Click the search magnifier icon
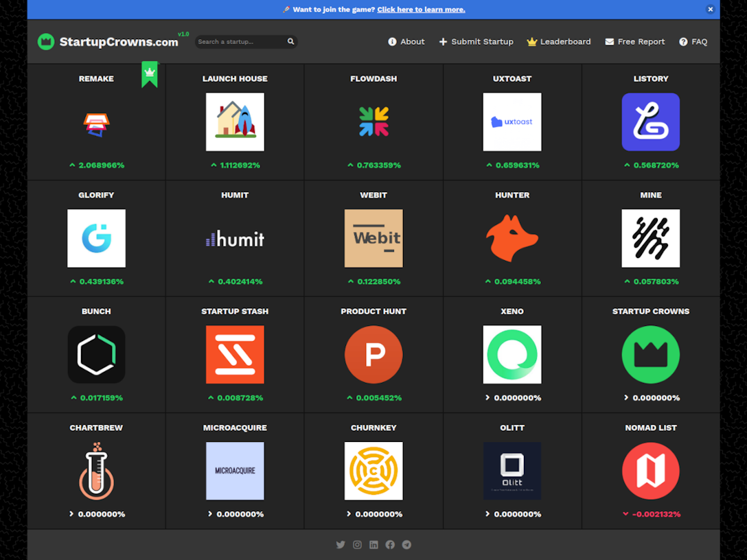This screenshot has height=560, width=747. pyautogui.click(x=291, y=42)
